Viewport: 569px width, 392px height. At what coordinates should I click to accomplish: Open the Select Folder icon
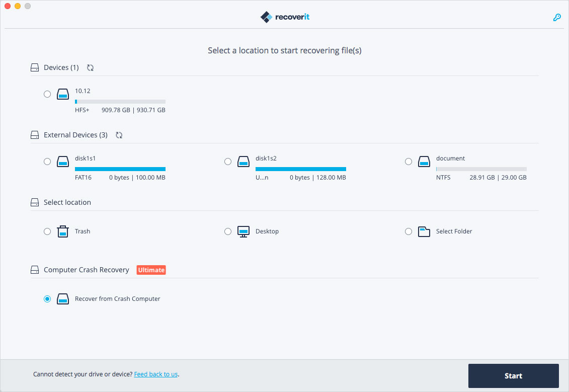424,231
